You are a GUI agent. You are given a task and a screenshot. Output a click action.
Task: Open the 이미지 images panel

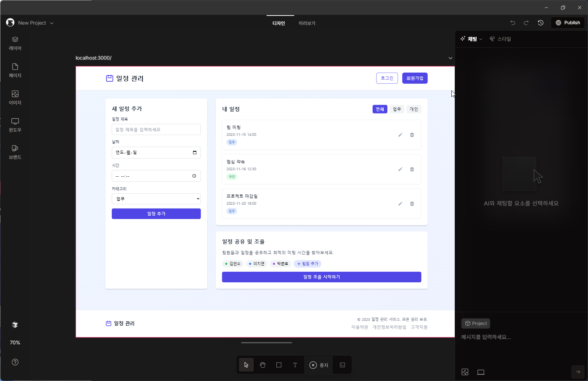15,98
